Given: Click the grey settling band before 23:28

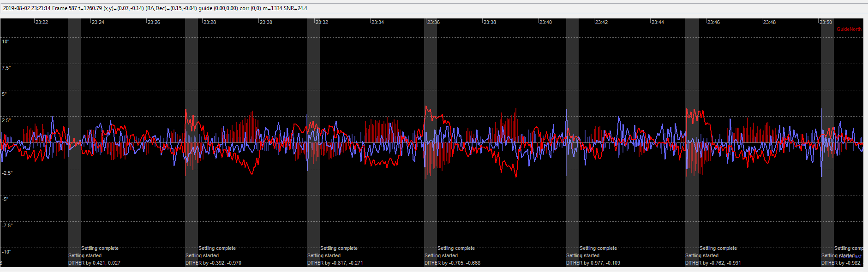Looking at the screenshot, I should tap(192, 142).
